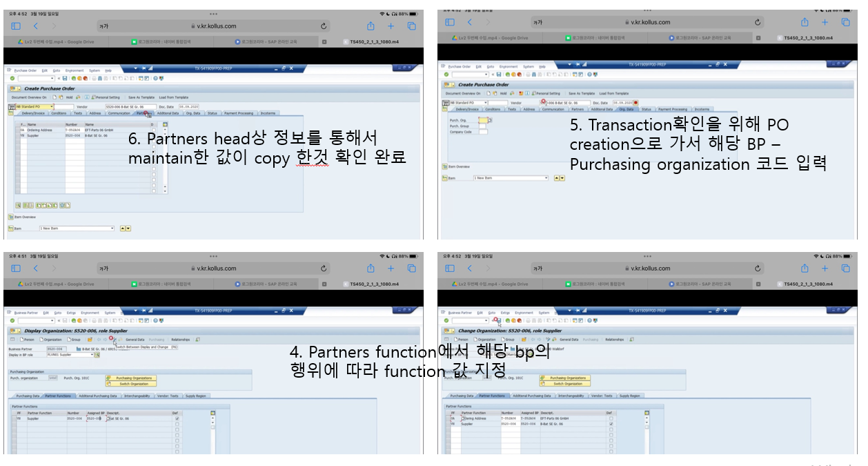868x466 pixels.
Task: Open Extras menu in Change Organization window
Action: pos(505,313)
